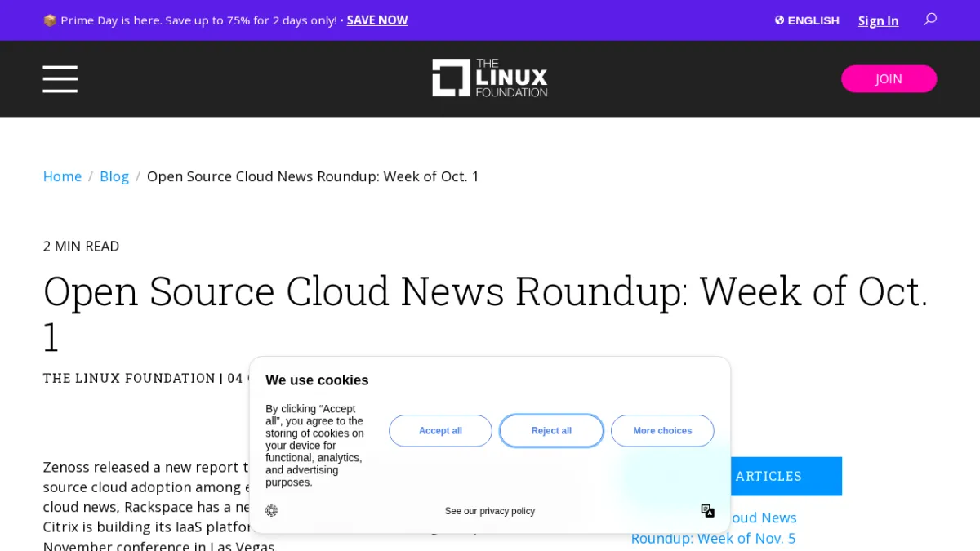
Task: Click the '2 MIN READ' label
Action: pyautogui.click(x=81, y=246)
